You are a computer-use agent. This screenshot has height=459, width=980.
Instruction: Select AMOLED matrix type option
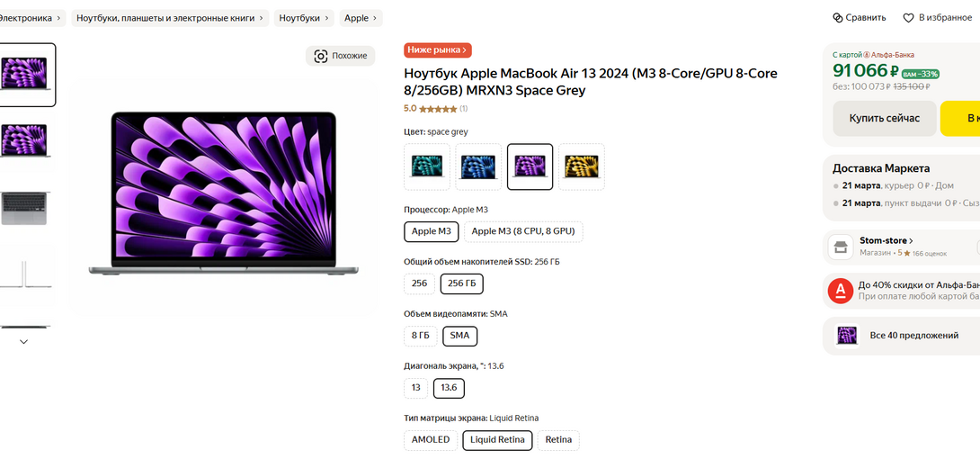pyautogui.click(x=431, y=440)
